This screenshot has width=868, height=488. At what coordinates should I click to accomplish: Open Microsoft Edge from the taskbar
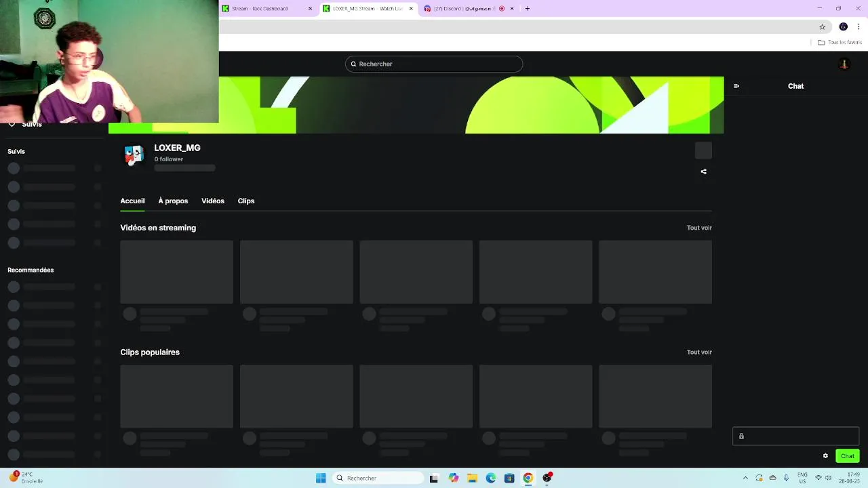[491, 478]
